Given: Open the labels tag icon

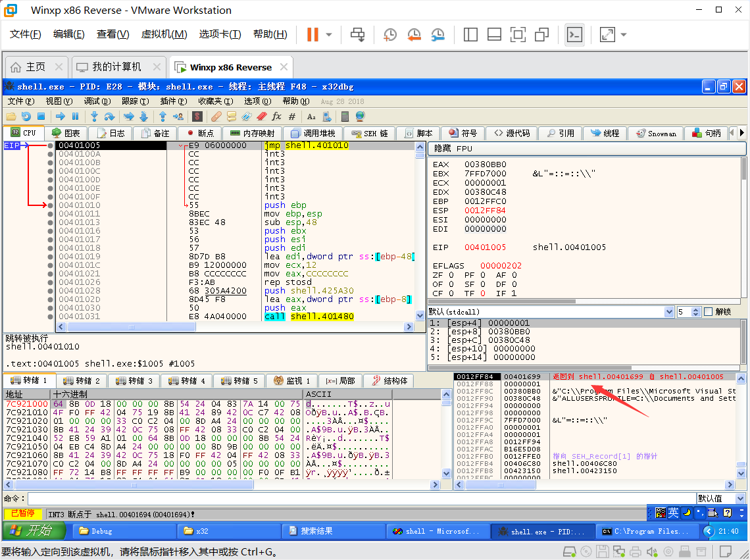Looking at the screenshot, I should coord(246,116).
